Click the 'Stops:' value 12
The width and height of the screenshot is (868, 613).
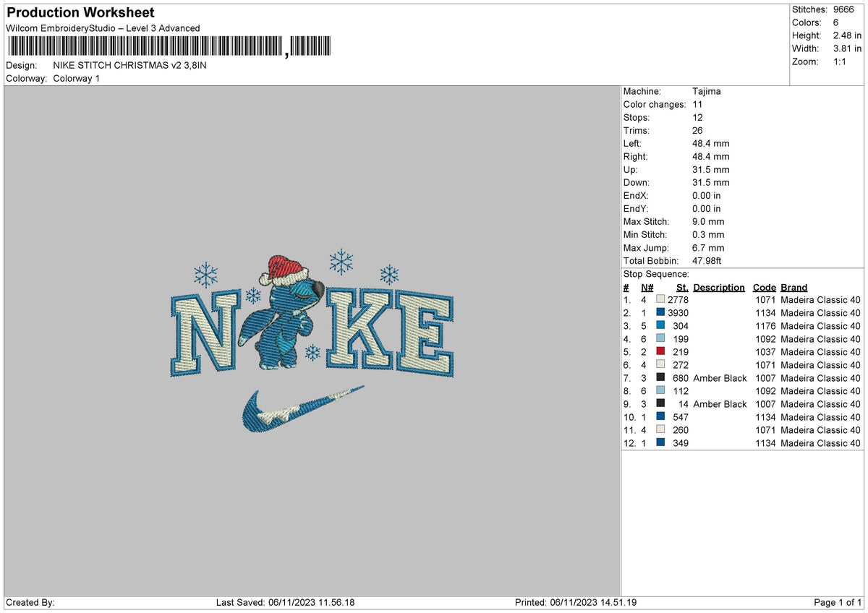point(697,117)
